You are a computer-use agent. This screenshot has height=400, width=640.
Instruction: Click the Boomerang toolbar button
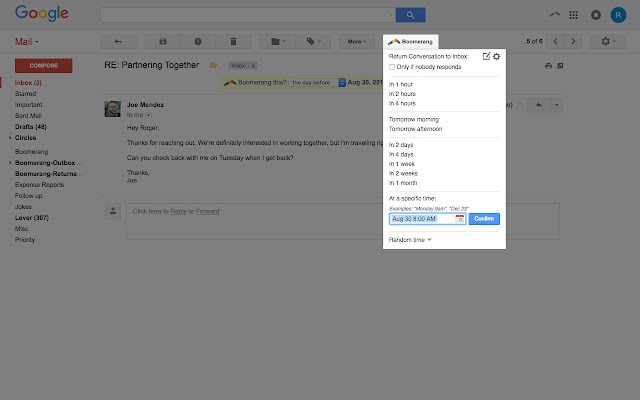tap(410, 42)
